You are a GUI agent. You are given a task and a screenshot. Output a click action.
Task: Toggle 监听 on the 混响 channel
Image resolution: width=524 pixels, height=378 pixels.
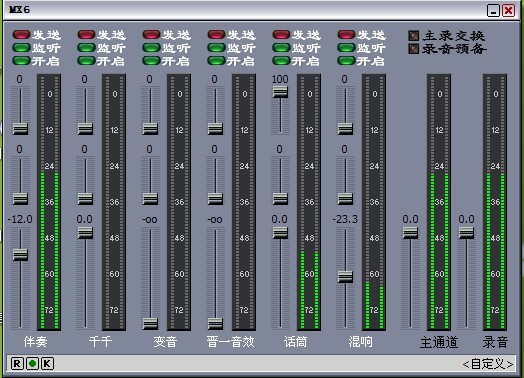coord(347,48)
